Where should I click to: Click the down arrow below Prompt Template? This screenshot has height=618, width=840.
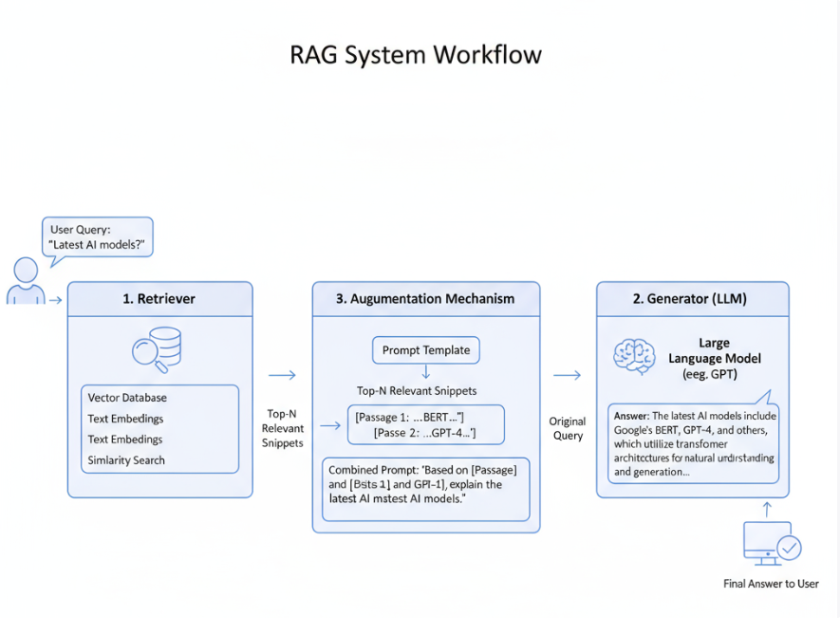point(425,373)
